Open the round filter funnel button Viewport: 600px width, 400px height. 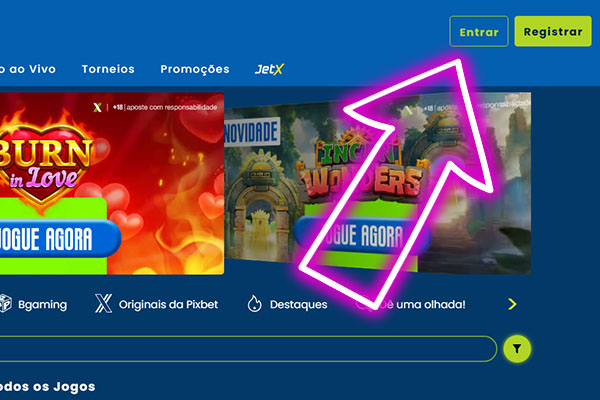pos(517,349)
